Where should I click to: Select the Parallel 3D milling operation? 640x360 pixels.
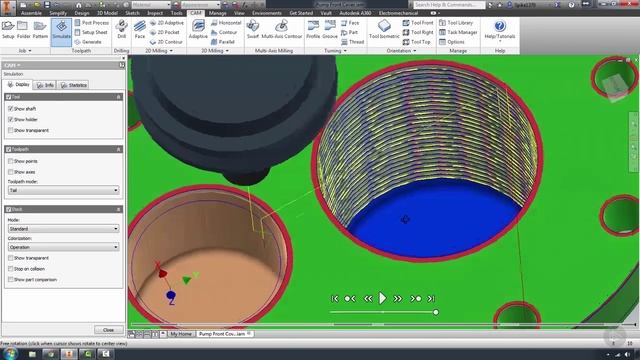[x=223, y=42]
